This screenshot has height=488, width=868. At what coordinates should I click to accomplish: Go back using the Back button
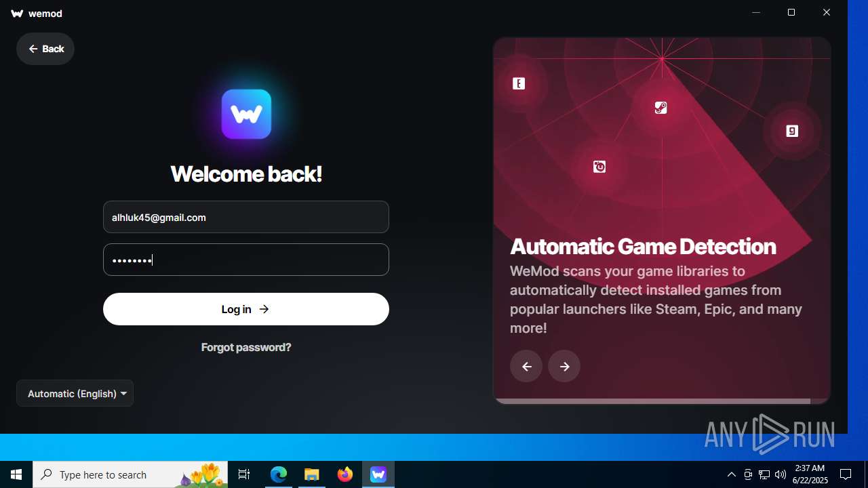click(45, 49)
